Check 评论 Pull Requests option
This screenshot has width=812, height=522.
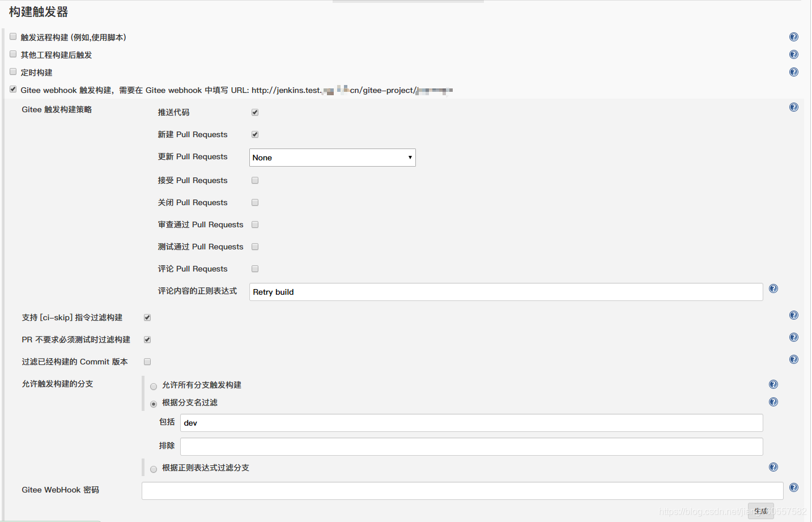[x=254, y=268]
